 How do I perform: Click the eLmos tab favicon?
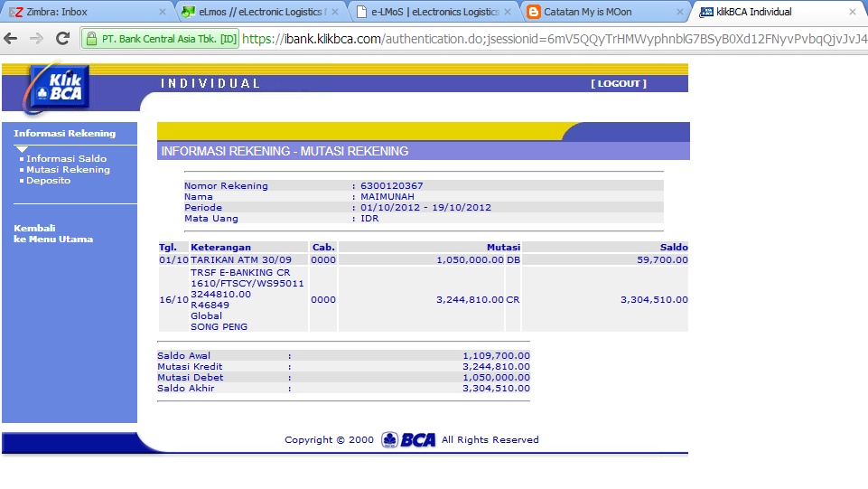pos(188,12)
